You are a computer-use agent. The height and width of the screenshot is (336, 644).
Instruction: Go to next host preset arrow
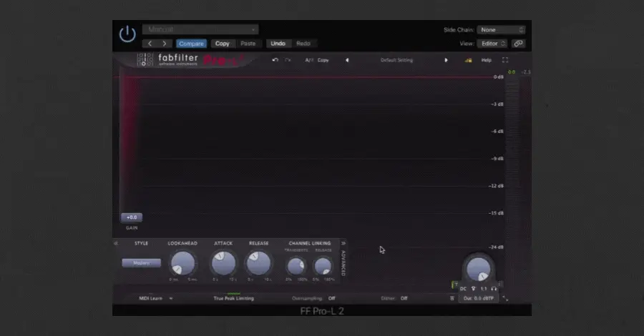[x=165, y=44]
